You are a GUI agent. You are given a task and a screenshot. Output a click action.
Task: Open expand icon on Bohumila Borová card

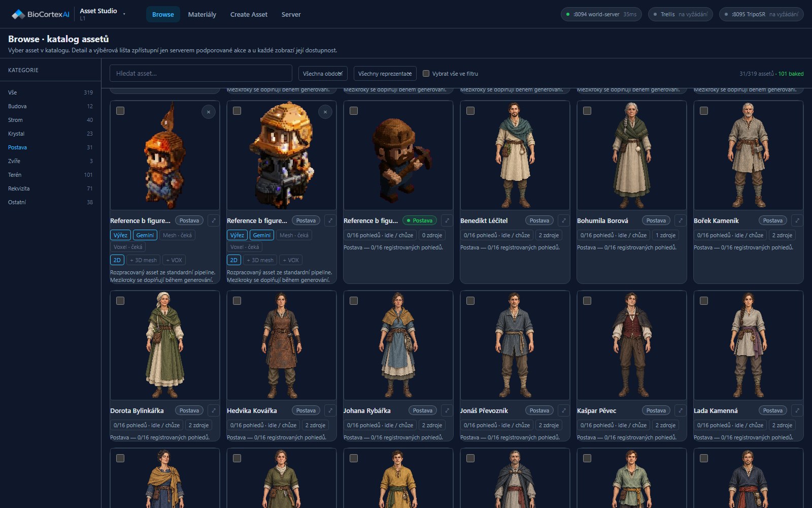[x=681, y=220]
